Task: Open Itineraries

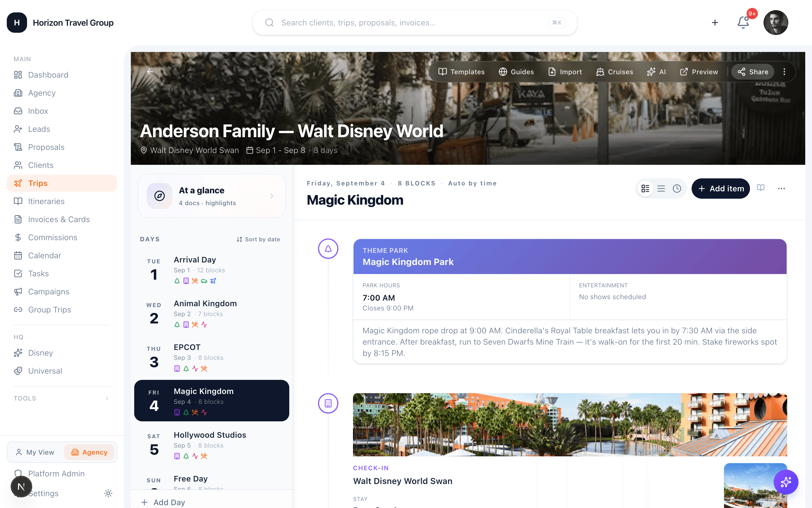Action: (x=62, y=201)
